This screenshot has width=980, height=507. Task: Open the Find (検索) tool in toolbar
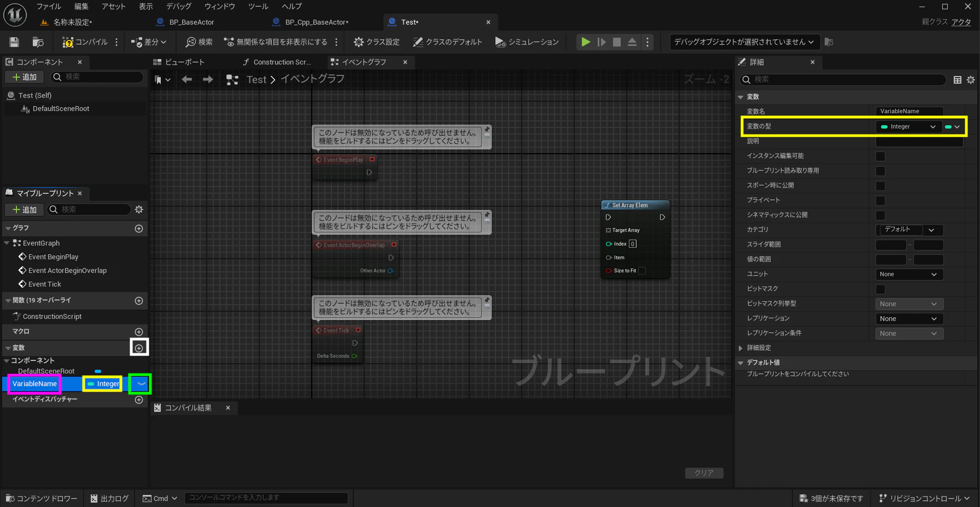(x=199, y=42)
